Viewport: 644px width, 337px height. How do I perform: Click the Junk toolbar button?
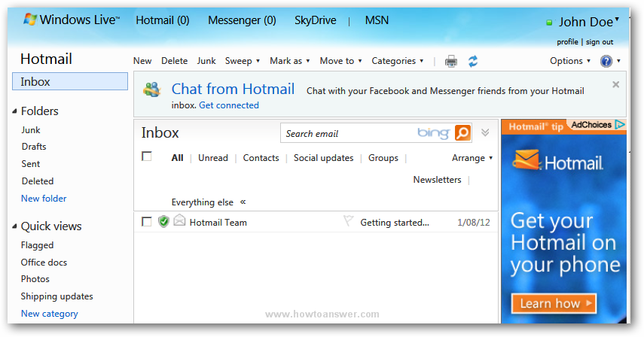pyautogui.click(x=206, y=61)
